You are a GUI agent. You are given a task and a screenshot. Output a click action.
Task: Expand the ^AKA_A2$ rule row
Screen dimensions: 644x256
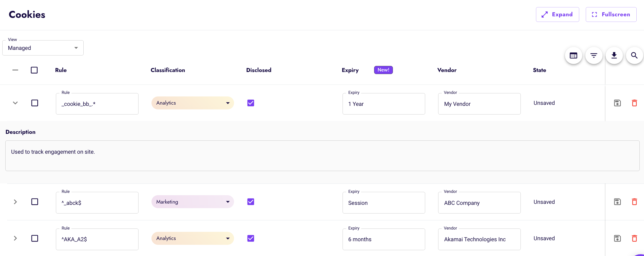(x=15, y=238)
